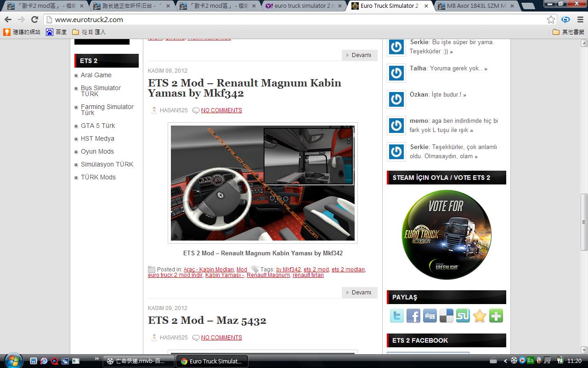Open the 'renault tırları' tag link

[x=308, y=275]
